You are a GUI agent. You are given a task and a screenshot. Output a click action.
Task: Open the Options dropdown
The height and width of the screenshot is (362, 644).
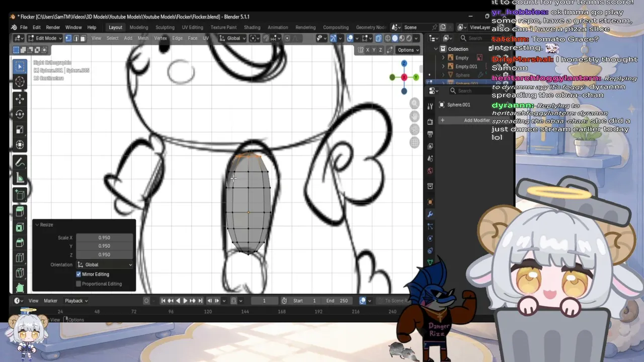click(408, 50)
